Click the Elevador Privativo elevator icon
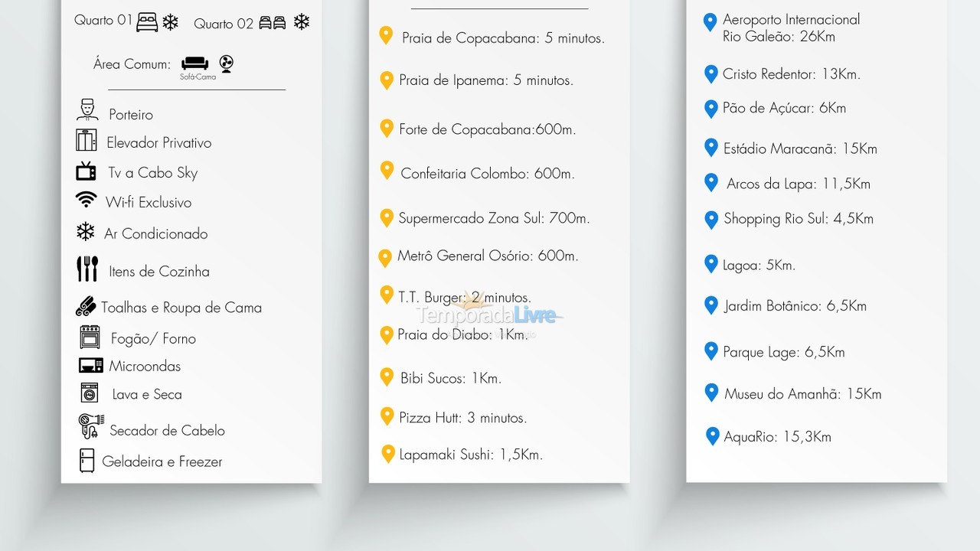This screenshot has height=551, width=980. point(86,141)
